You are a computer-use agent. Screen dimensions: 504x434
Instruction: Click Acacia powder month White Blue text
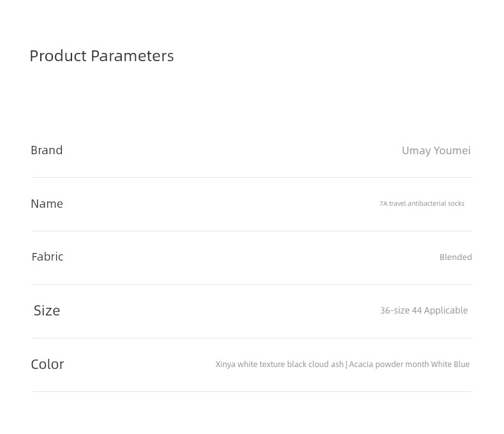point(409,365)
